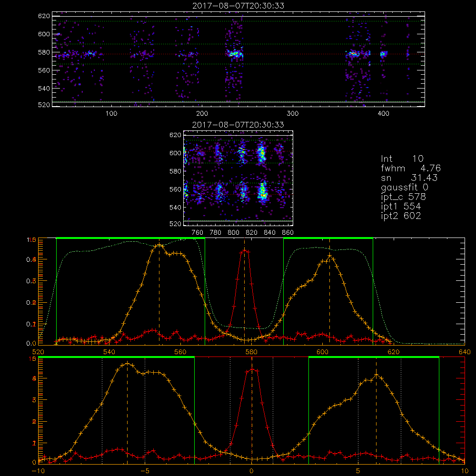
Task: Select the 'Int 10' readout text
Action: click(x=402, y=159)
